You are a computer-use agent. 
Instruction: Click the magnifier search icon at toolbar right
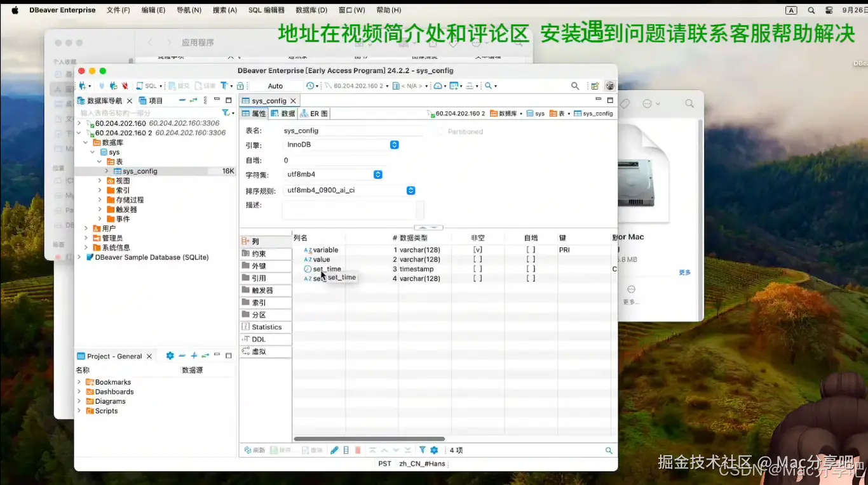pos(575,86)
